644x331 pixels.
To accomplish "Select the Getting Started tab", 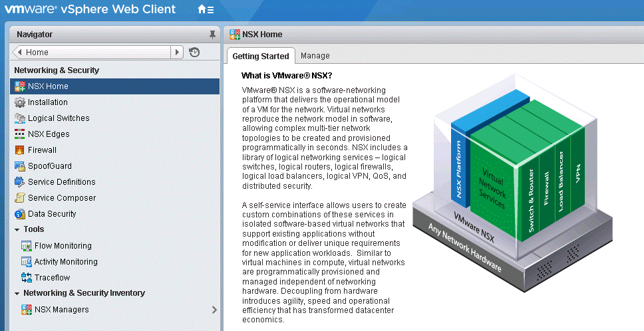I will coord(260,56).
